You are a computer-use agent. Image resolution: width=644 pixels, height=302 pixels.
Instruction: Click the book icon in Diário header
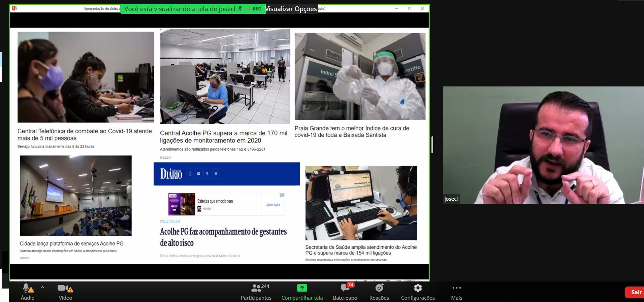pos(199,174)
